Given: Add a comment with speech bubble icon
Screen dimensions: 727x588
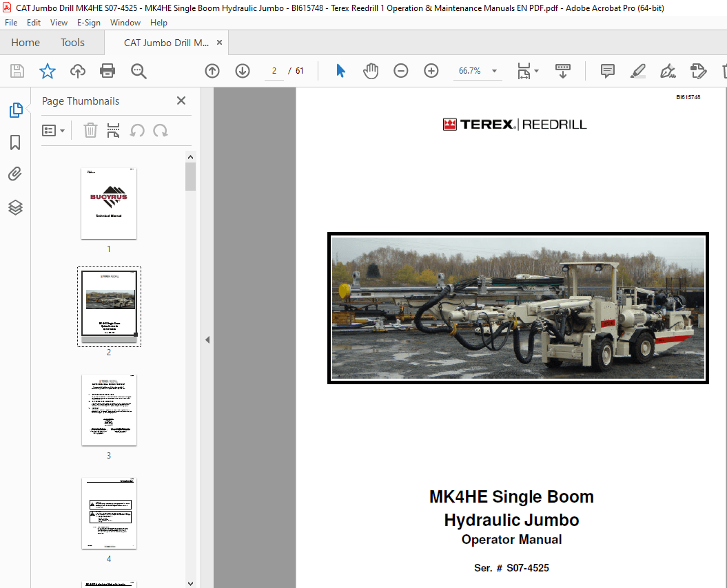Looking at the screenshot, I should click(x=607, y=71).
